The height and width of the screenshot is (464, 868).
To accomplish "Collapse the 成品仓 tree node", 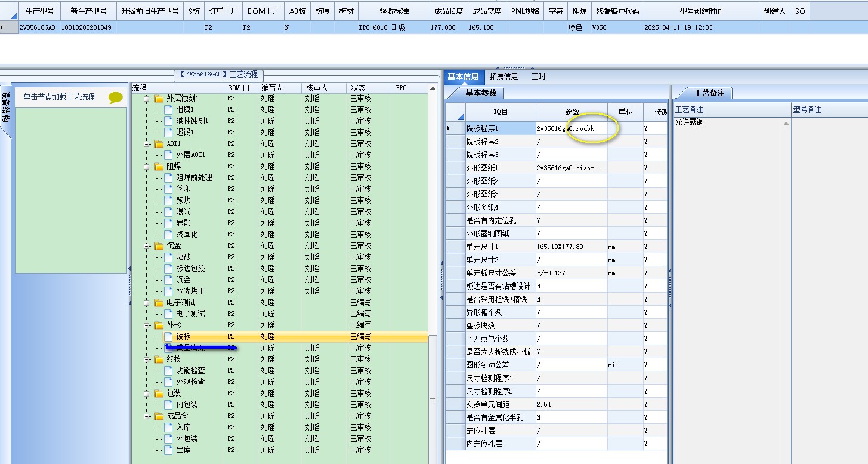I will [x=147, y=416].
